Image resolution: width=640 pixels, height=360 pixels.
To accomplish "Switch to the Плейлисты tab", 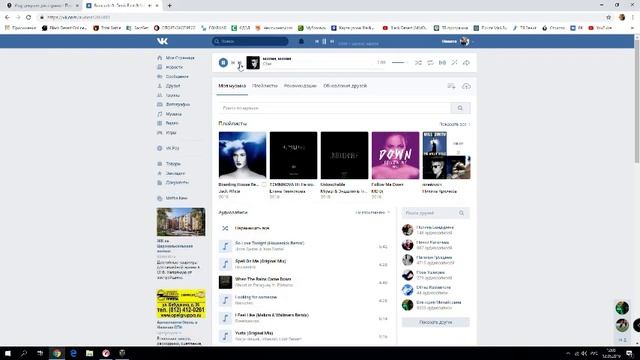I will tap(264, 86).
